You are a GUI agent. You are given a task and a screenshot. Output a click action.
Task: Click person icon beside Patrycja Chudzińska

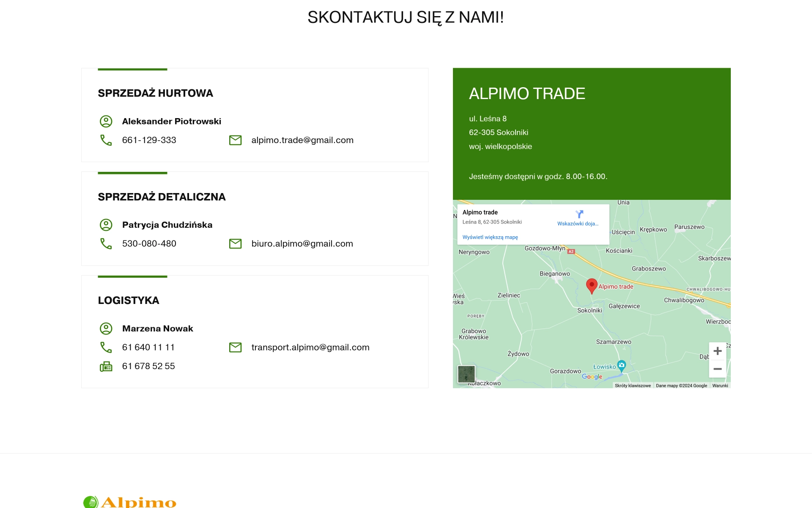[106, 225]
